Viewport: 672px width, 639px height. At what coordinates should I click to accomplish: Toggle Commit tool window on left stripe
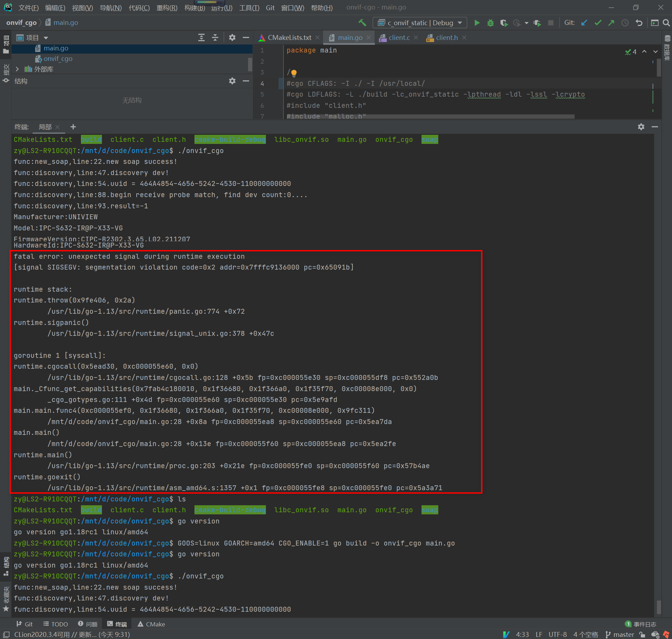coord(6,73)
